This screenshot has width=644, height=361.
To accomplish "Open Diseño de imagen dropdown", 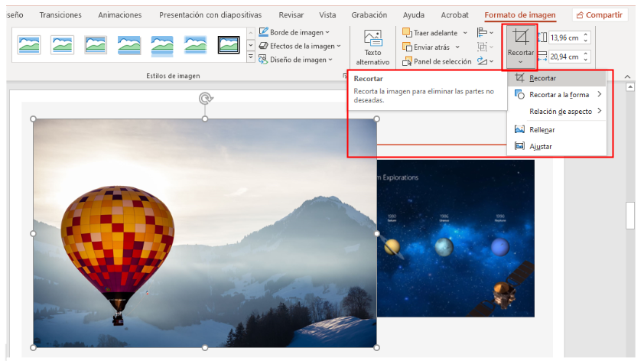I will pos(295,60).
